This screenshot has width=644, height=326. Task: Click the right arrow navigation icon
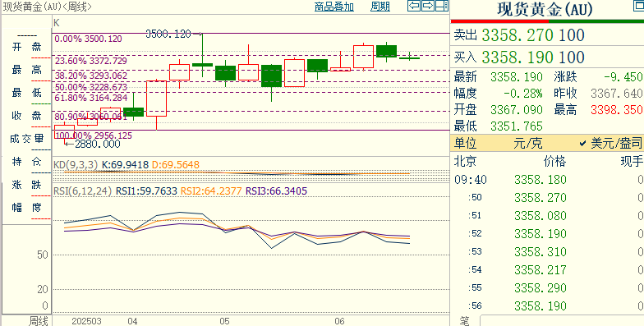tap(427, 6)
